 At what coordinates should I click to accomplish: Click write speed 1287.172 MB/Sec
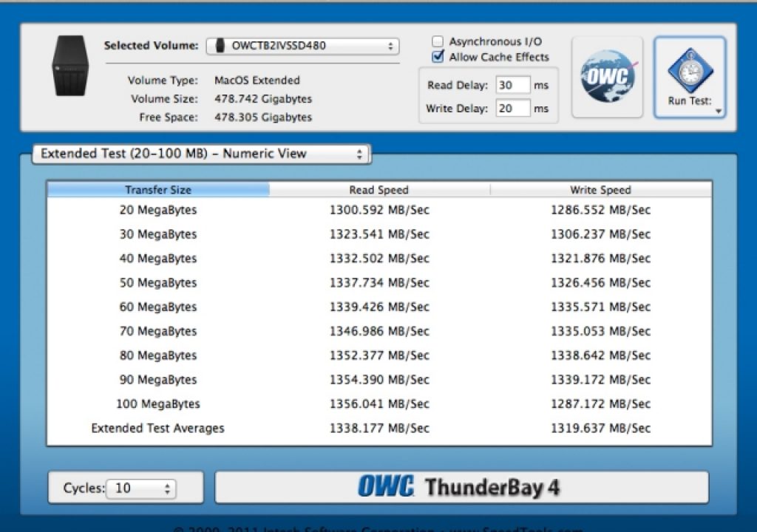coord(600,403)
